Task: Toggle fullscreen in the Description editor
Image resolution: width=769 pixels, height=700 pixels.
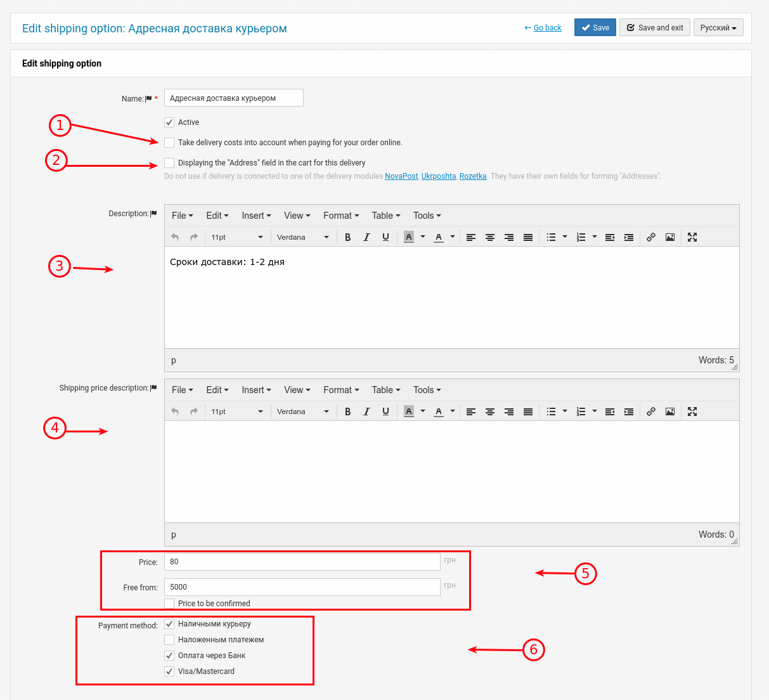Action: [x=692, y=237]
